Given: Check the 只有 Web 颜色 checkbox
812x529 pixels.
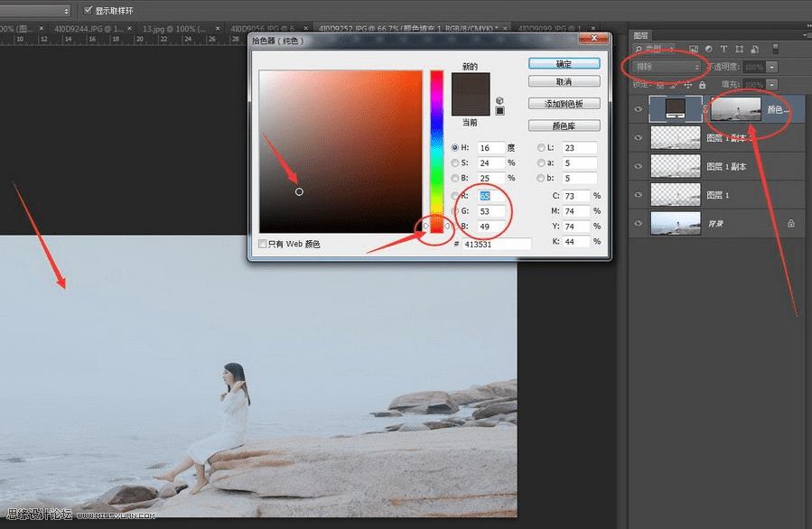Looking at the screenshot, I should (x=262, y=244).
